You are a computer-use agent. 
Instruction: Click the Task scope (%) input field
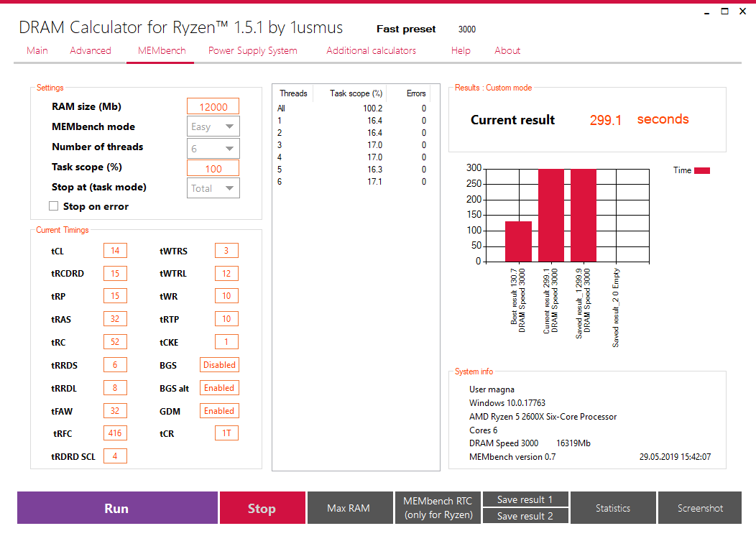tap(213, 168)
